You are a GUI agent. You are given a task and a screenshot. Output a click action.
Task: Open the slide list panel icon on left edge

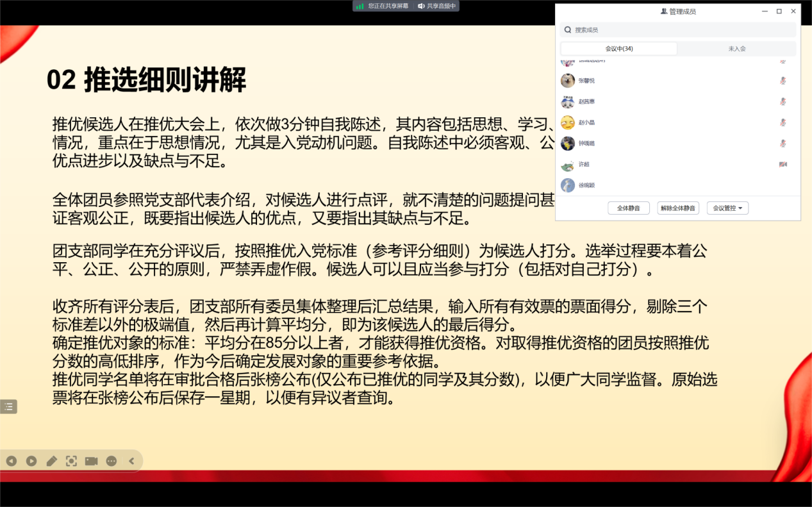8,406
